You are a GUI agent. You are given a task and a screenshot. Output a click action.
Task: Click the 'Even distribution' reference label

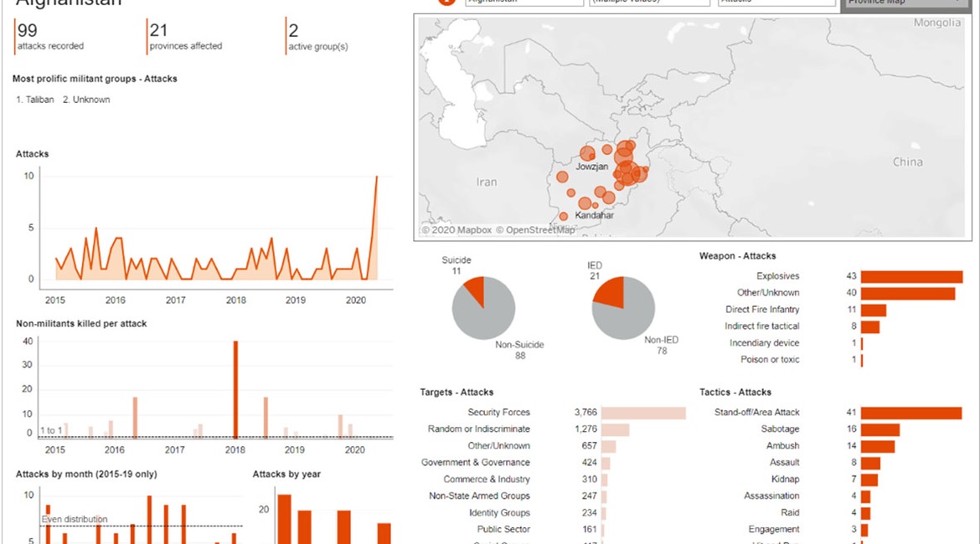coord(75,519)
